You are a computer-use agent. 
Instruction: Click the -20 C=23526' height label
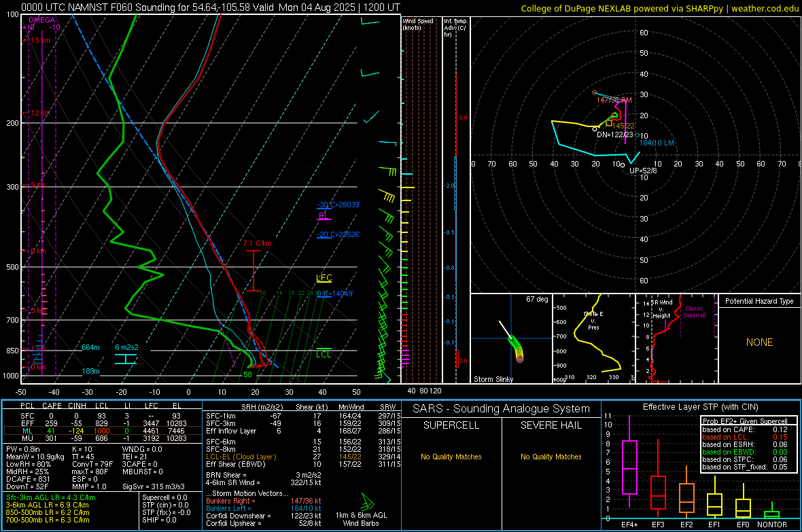[x=338, y=234]
